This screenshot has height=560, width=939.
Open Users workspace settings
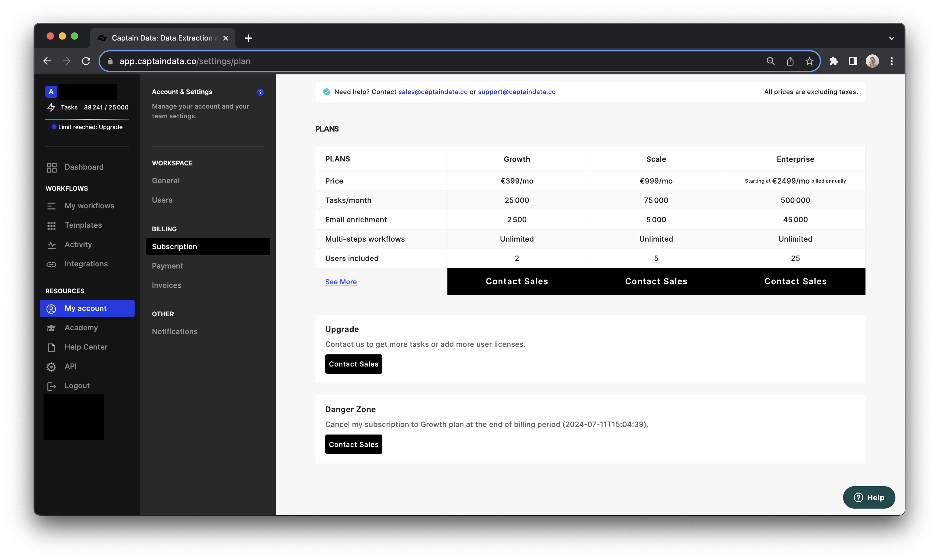point(162,200)
